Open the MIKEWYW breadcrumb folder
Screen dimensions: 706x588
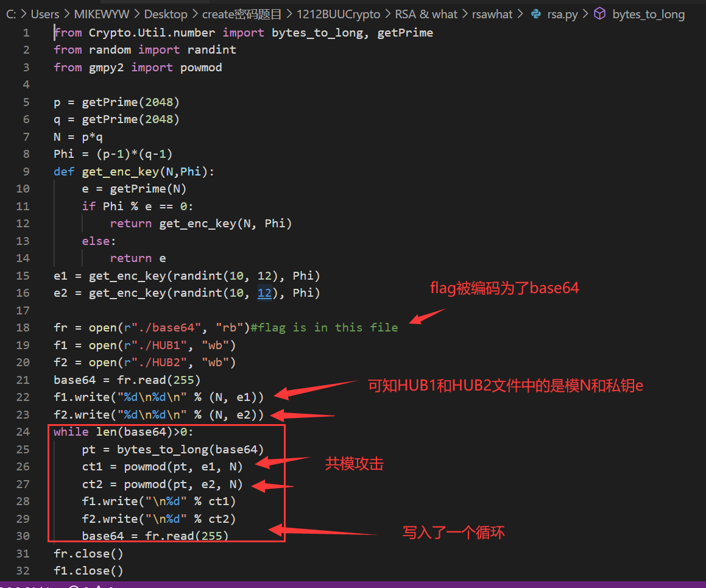click(x=102, y=15)
